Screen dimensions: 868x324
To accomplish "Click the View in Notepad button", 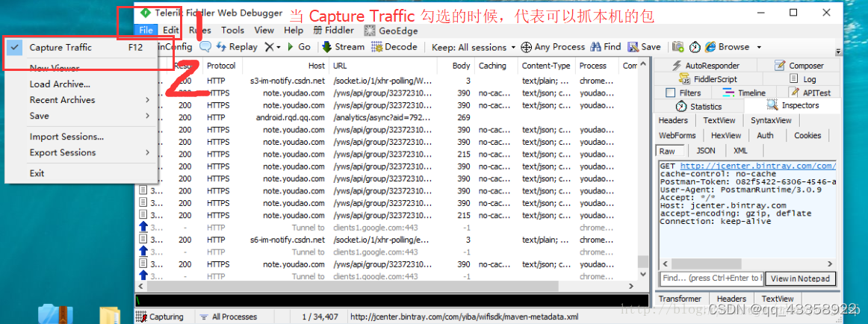I will pos(800,278).
